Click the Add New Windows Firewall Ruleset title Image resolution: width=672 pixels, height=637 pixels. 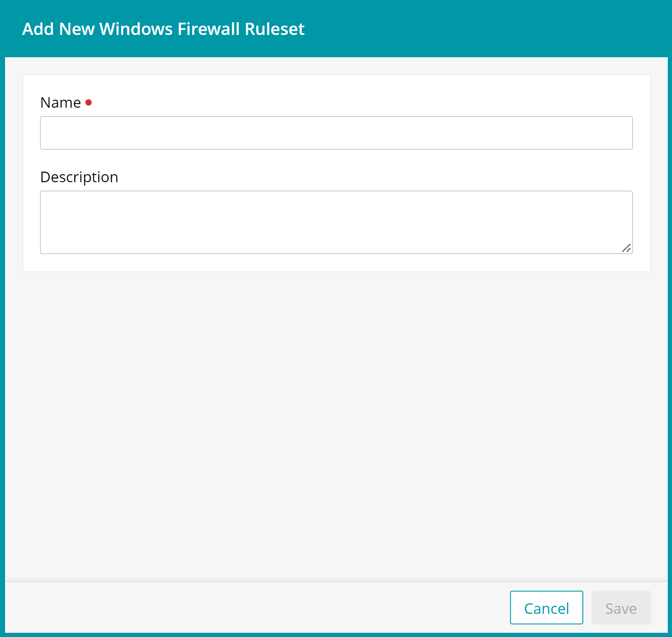[163, 29]
